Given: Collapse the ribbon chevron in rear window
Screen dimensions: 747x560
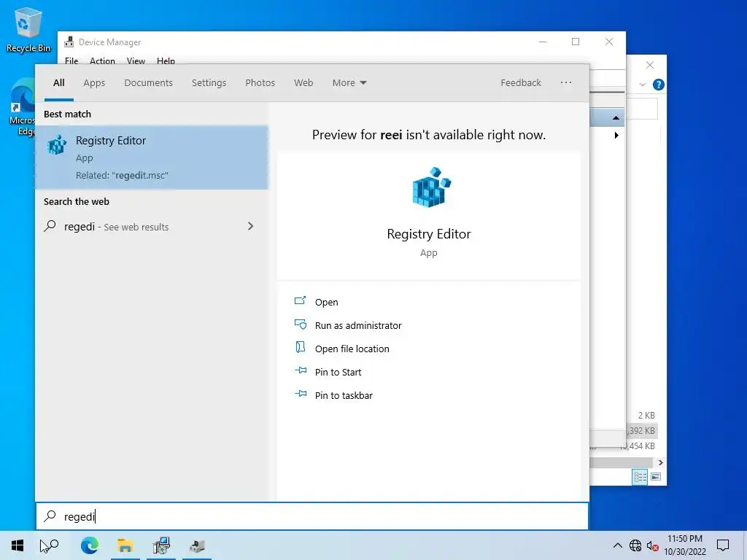Looking at the screenshot, I should [642, 85].
